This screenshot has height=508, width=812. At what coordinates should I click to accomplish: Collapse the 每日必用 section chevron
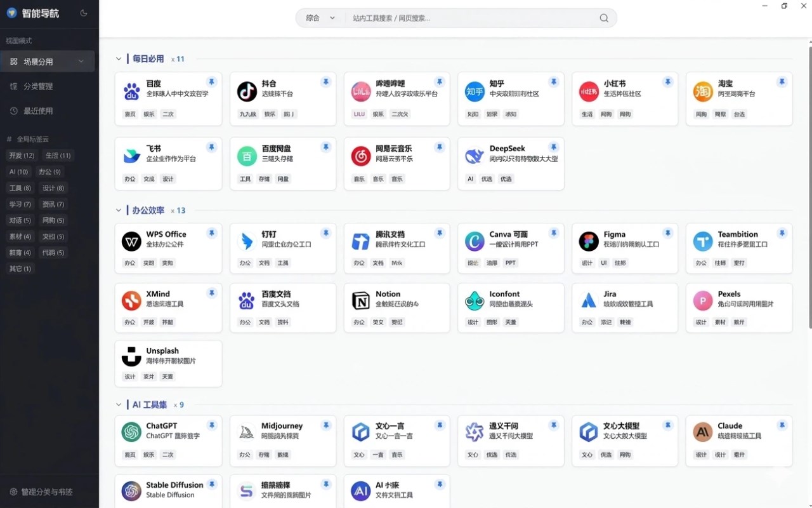pyautogui.click(x=119, y=59)
